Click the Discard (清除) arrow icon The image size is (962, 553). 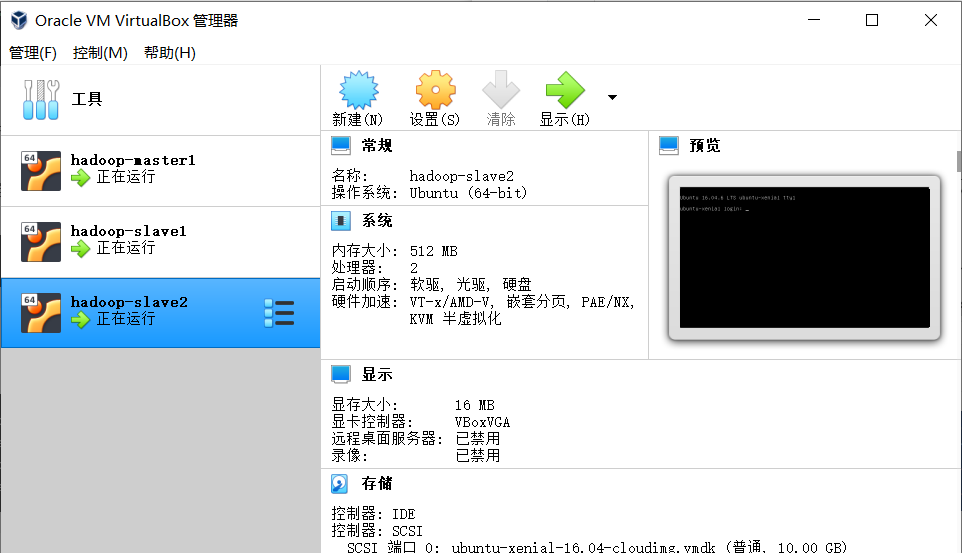coord(501,90)
